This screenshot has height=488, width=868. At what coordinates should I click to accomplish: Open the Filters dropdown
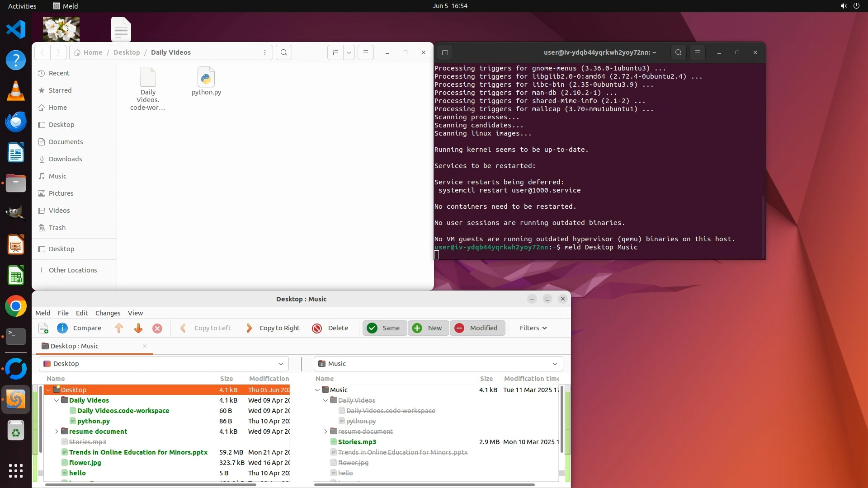coord(533,328)
